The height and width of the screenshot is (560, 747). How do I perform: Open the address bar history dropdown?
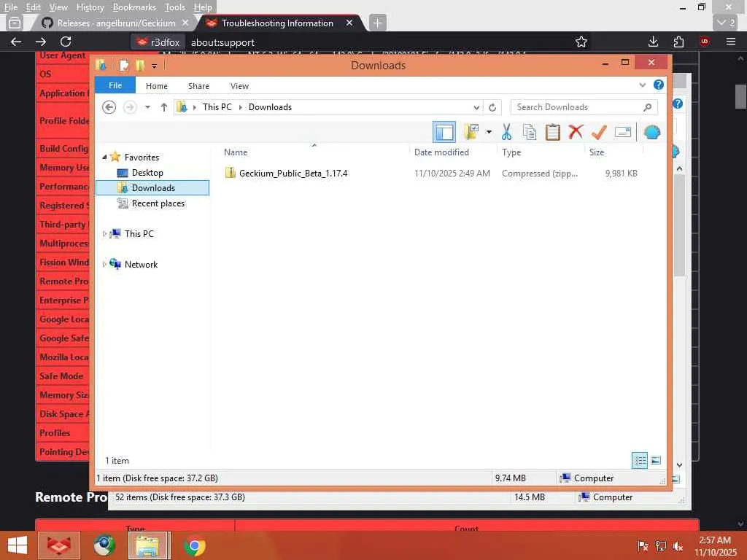476,108
